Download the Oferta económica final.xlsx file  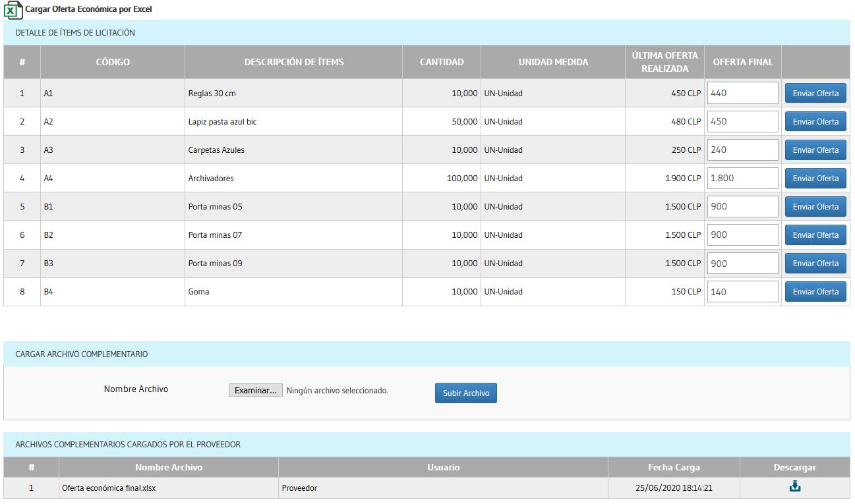tap(795, 487)
